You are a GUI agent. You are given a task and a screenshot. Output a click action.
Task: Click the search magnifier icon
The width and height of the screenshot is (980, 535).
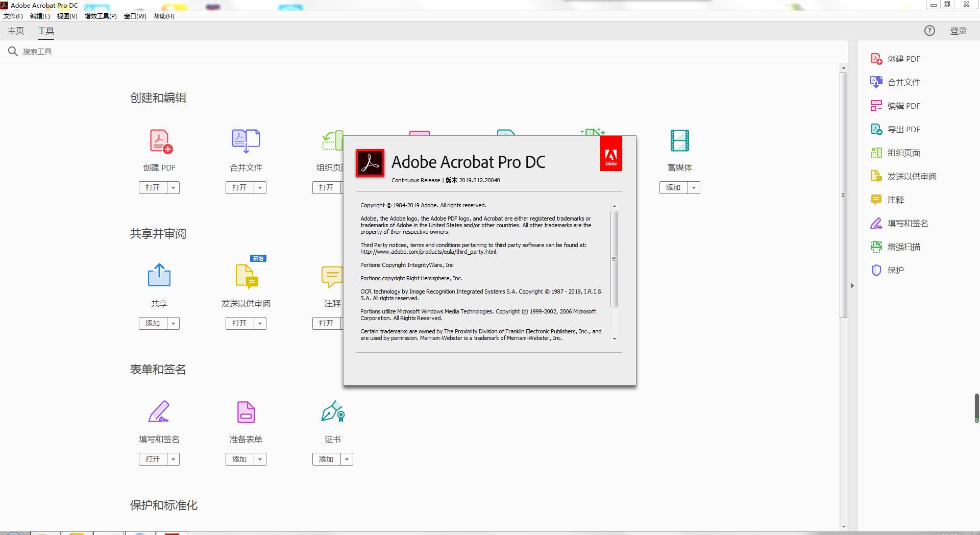tap(13, 51)
